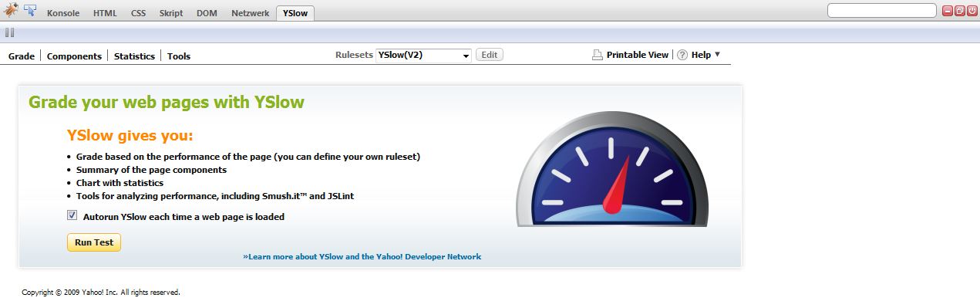
Task: Click the Copyright 2009 Yahoo! Inc. text
Action: click(x=101, y=293)
